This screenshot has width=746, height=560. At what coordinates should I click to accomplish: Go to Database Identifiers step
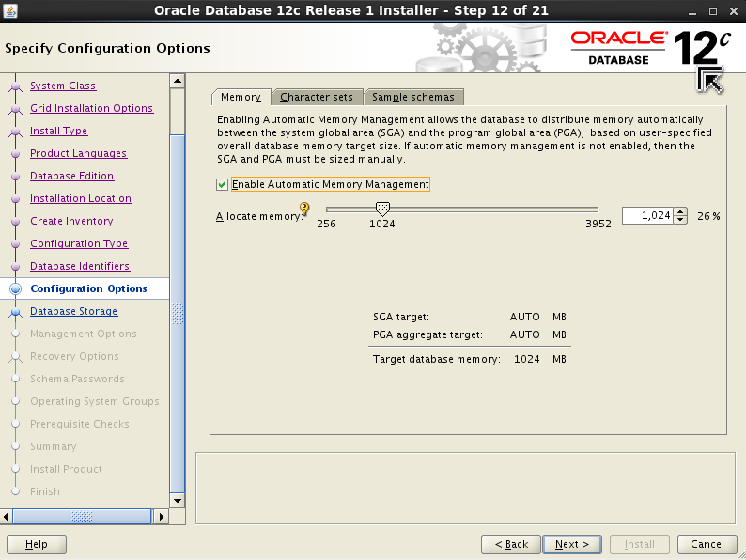point(80,266)
